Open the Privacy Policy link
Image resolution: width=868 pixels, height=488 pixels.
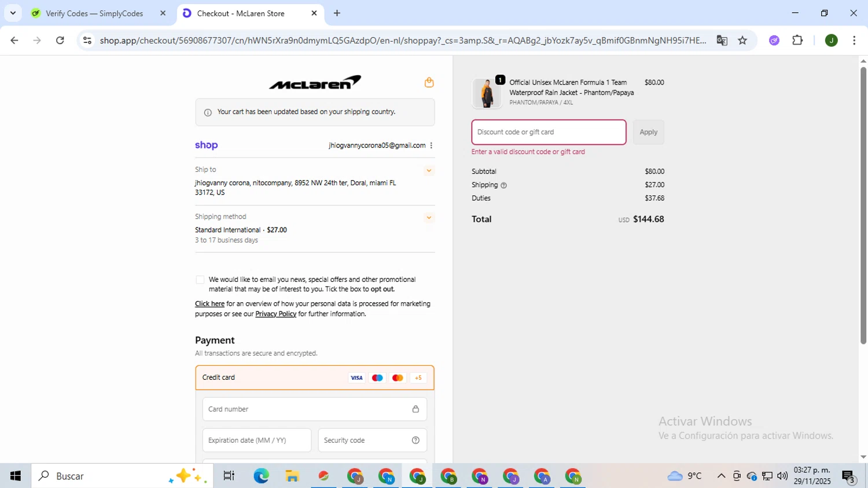pos(275,314)
